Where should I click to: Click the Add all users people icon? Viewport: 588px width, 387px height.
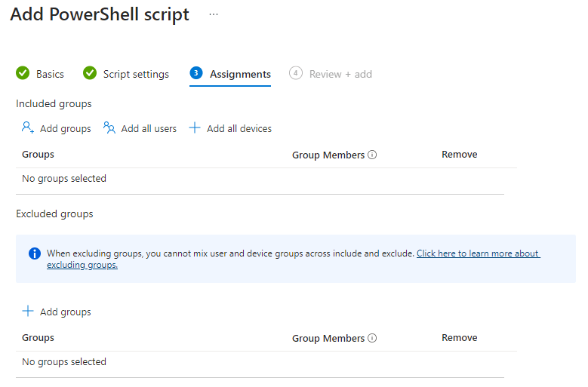(109, 128)
